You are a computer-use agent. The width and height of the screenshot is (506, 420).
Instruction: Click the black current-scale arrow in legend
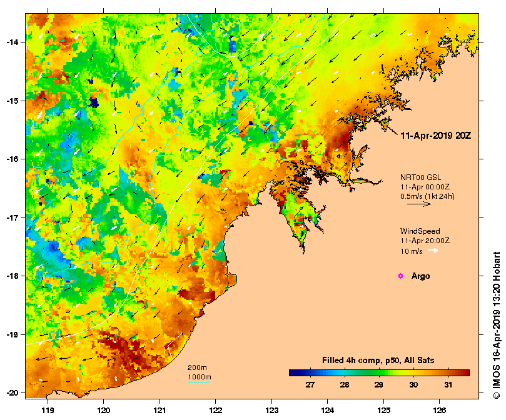click(x=419, y=204)
